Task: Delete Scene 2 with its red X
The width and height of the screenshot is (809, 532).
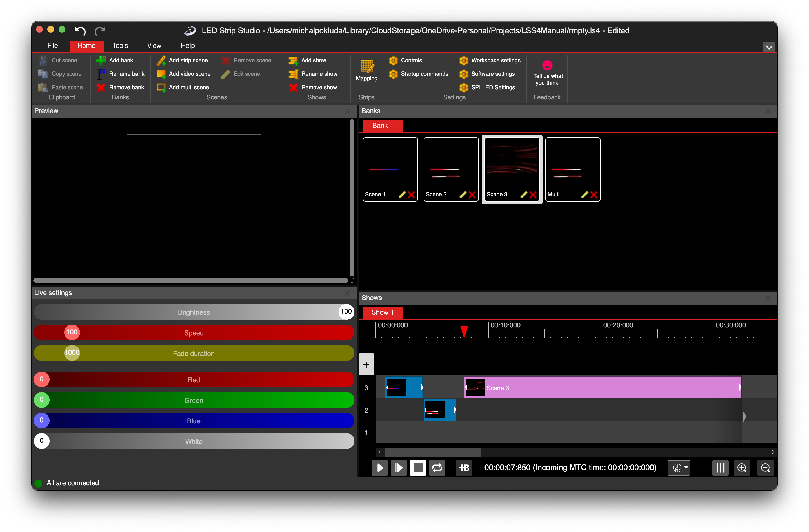Action: (472, 194)
